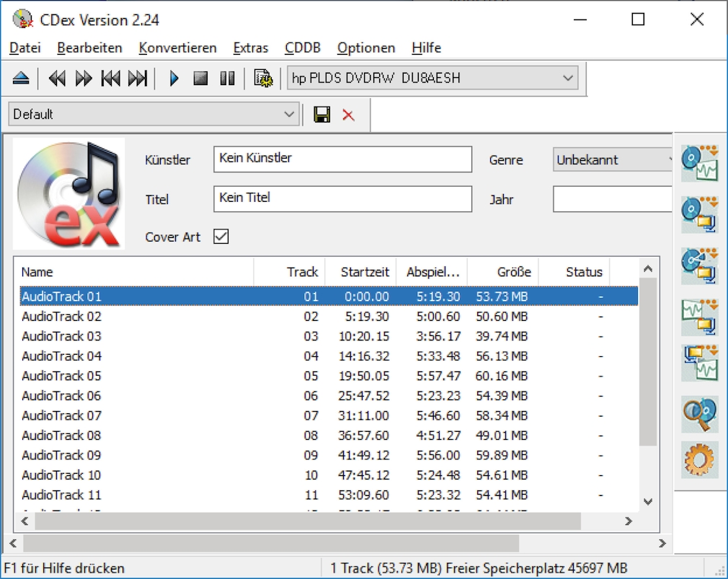Click the magnifier CDDB lookup sidebar icon
The height and width of the screenshot is (579, 728).
tap(699, 413)
